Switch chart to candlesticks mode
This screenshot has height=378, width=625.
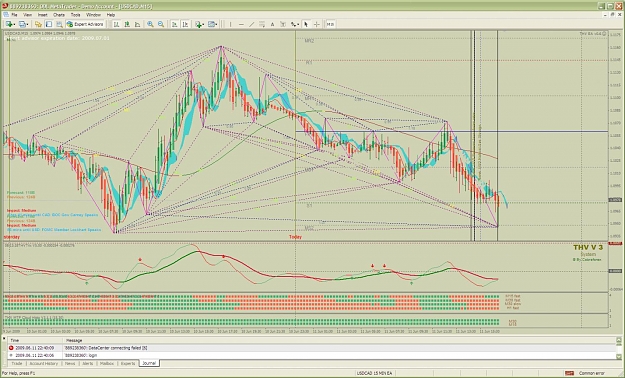coord(127,24)
